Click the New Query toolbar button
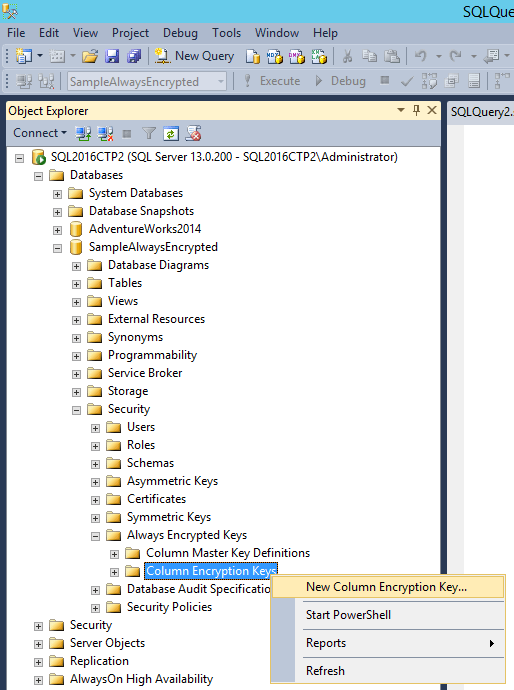This screenshot has width=514, height=690. (194, 56)
